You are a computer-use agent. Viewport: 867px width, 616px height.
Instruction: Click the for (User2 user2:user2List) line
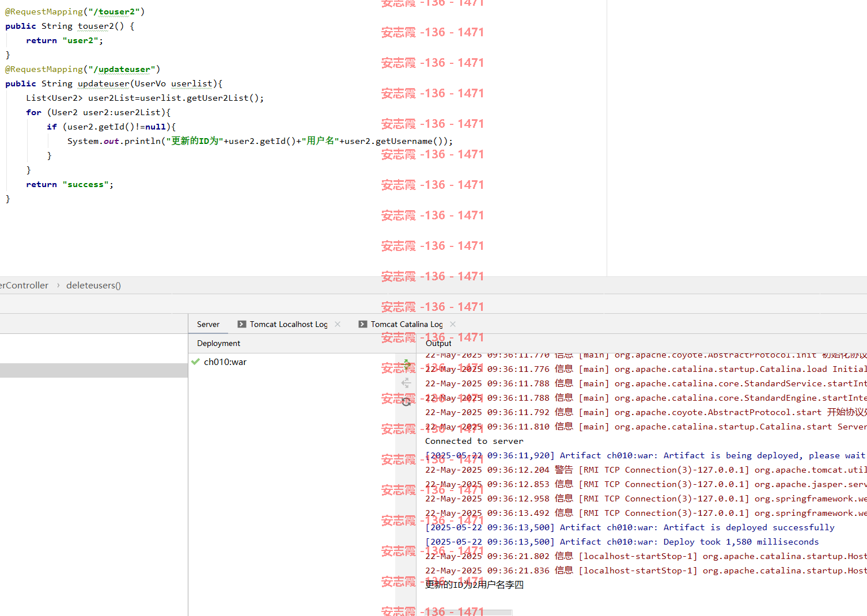pos(98,112)
